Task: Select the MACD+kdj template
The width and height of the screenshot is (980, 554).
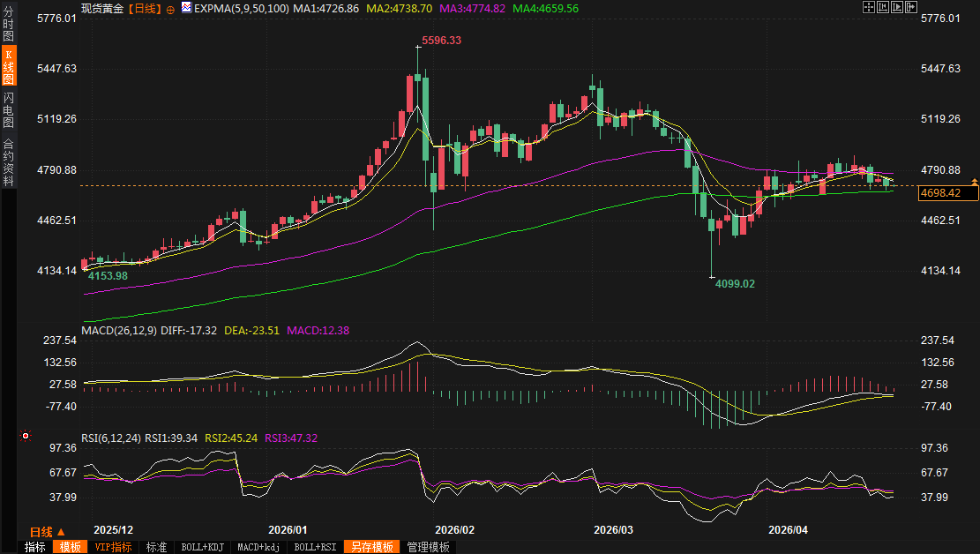Action: pos(258,547)
